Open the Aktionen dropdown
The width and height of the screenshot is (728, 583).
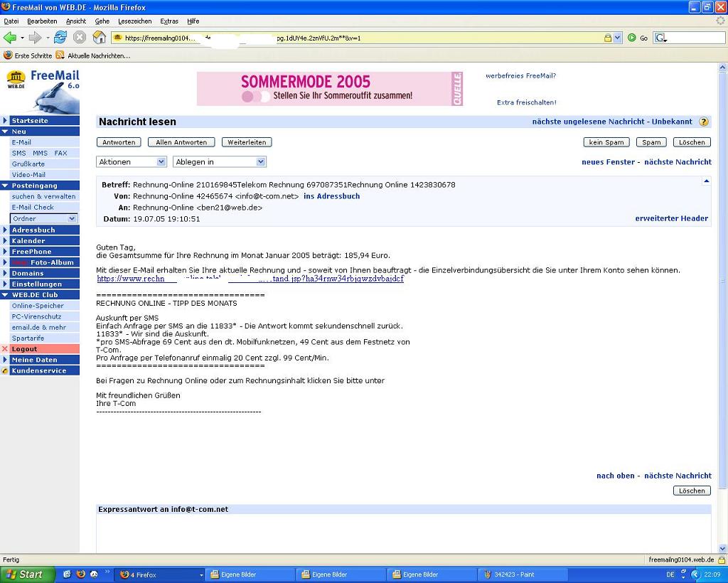point(132,161)
